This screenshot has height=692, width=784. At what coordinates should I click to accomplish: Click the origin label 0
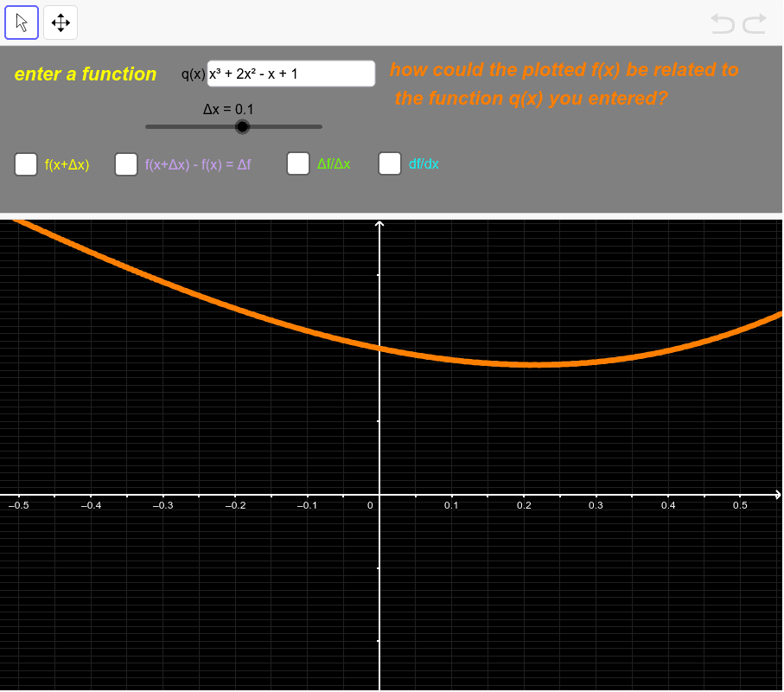point(370,505)
